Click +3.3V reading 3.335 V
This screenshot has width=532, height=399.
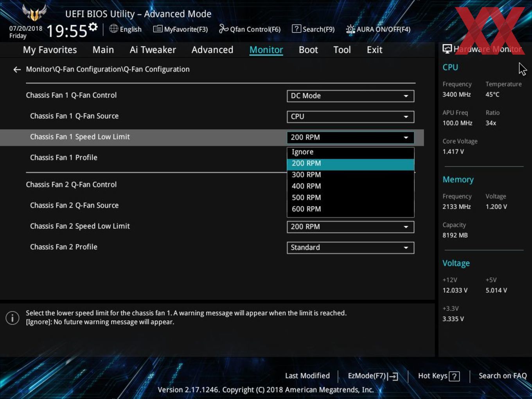pos(453,319)
